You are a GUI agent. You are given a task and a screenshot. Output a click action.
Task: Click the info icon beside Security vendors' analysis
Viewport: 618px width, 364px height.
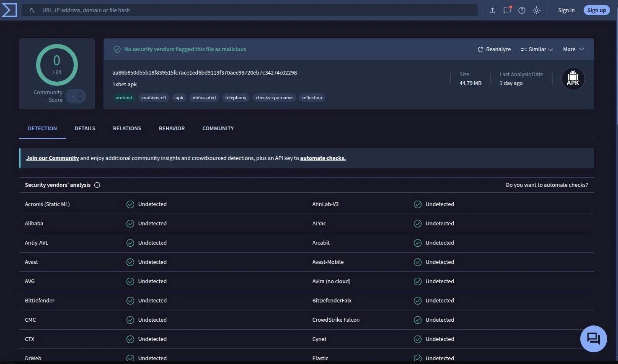coord(97,185)
